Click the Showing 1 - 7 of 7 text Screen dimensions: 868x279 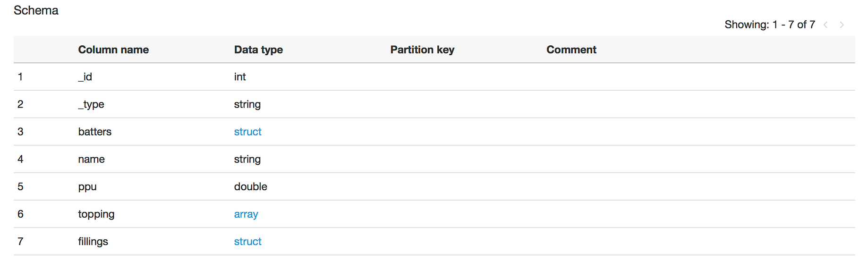(x=770, y=25)
